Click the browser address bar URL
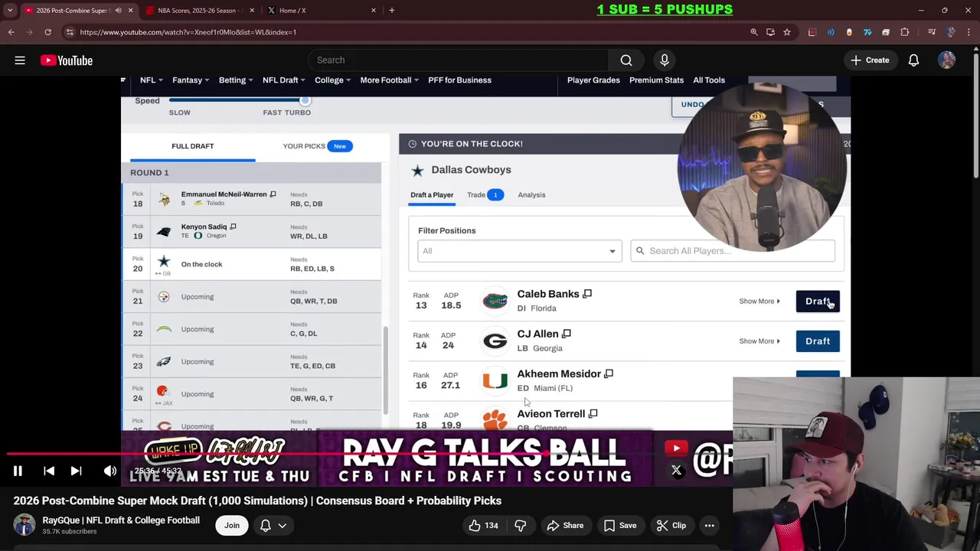The image size is (980, 551). 188,32
